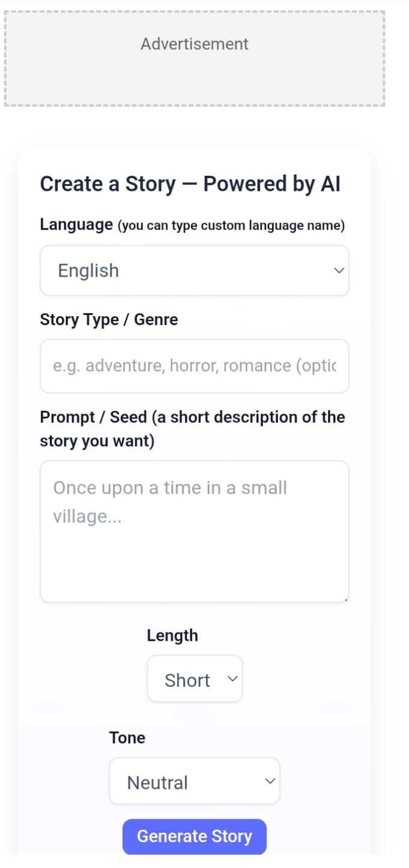Viewport: 409px width, 868px height.
Task: Click the "Tone" label text
Action: (x=127, y=738)
